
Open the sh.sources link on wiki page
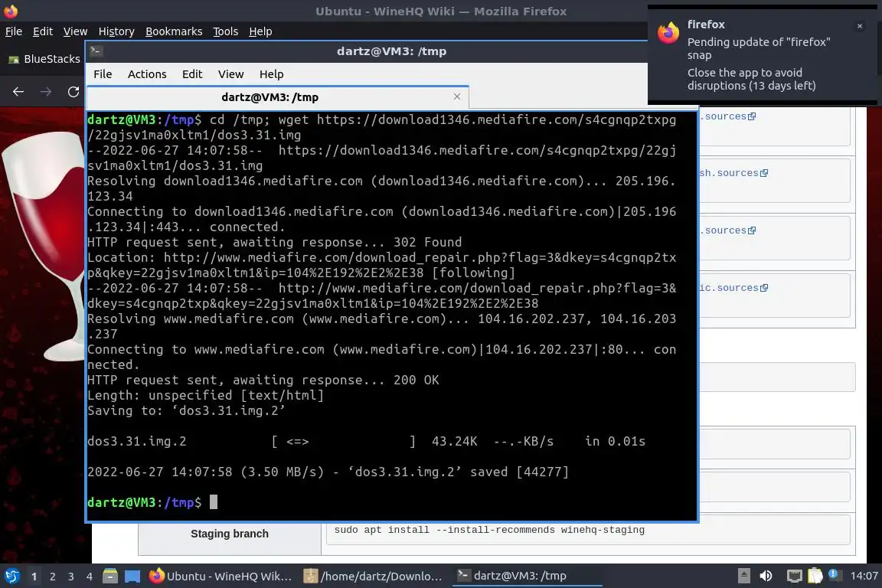[733, 173]
